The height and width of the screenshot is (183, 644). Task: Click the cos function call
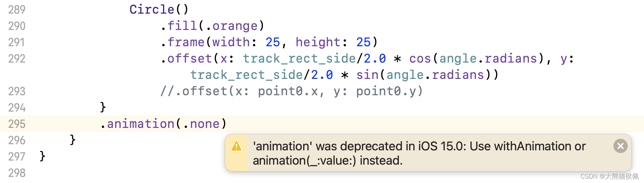[420, 59]
